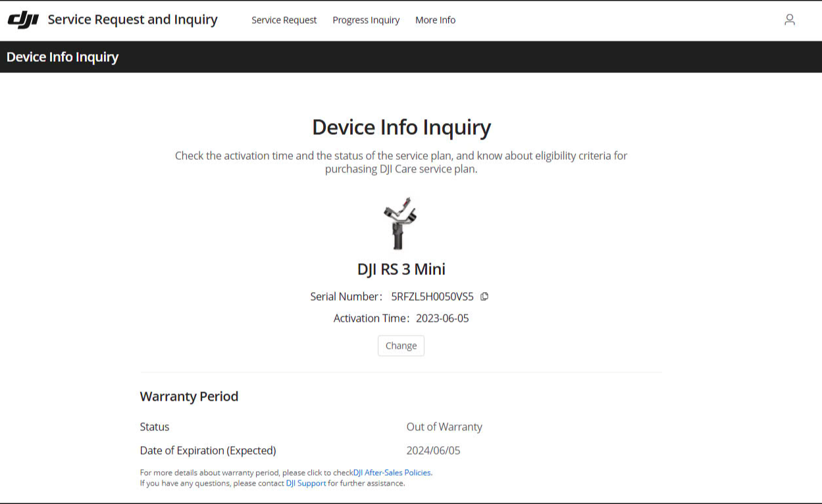Copy the serial number with copy icon
This screenshot has width=822, height=504.
pyautogui.click(x=484, y=297)
